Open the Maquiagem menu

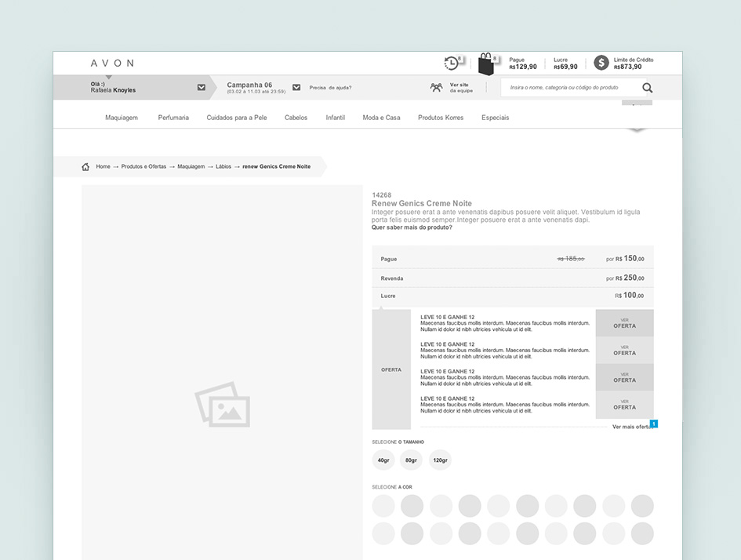tap(122, 118)
